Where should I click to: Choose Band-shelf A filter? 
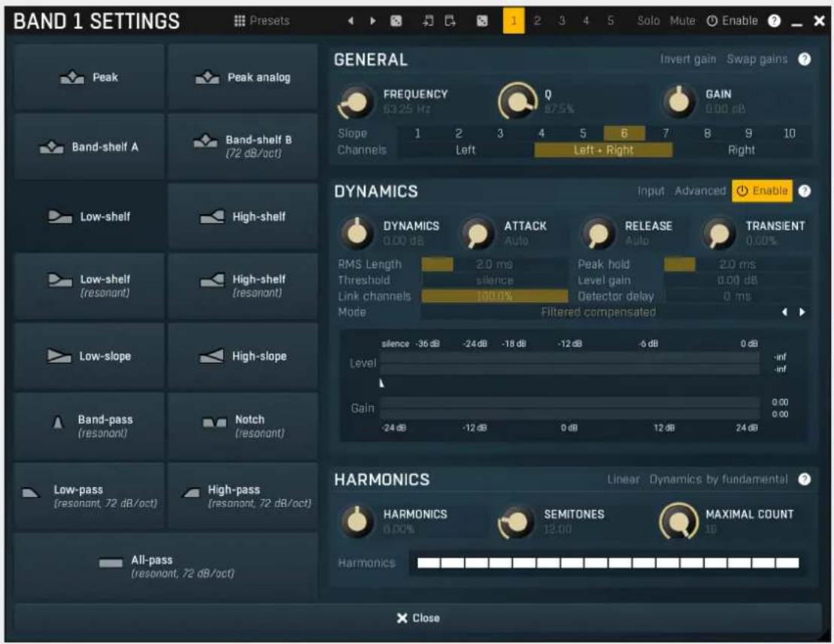point(89,147)
